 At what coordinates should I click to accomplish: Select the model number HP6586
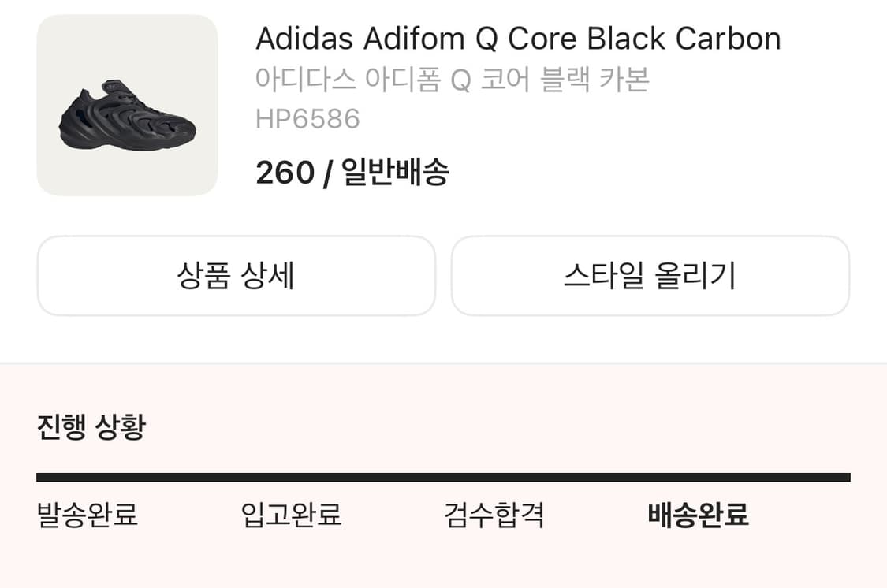308,118
